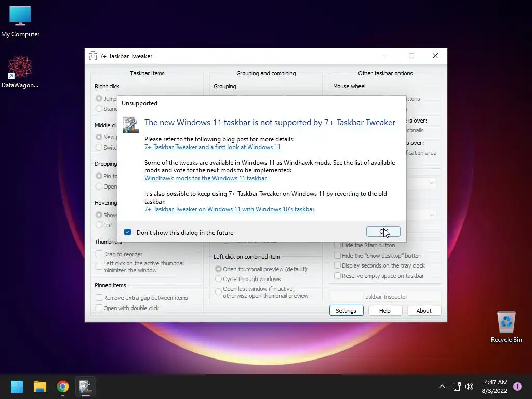This screenshot has width=532, height=399.
Task: Launch File Explorer from the taskbar
Action: 39,387
